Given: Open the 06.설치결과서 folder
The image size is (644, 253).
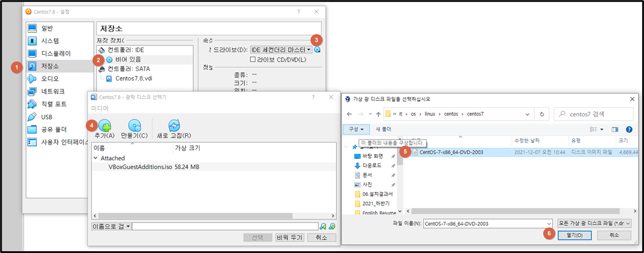Looking at the screenshot, I should [x=373, y=194].
